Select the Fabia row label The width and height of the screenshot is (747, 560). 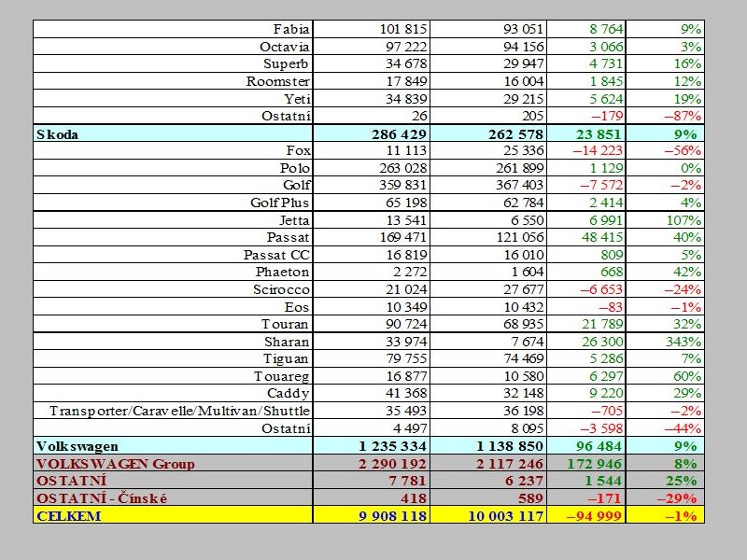[x=291, y=29]
